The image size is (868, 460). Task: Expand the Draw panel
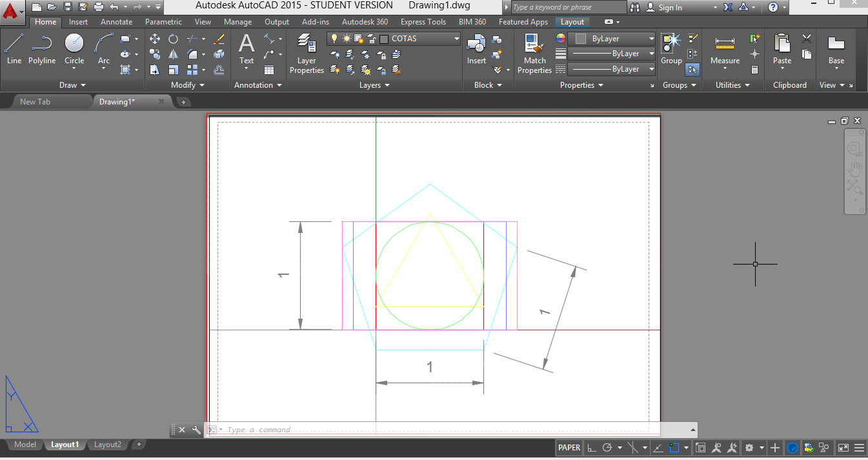(x=72, y=85)
